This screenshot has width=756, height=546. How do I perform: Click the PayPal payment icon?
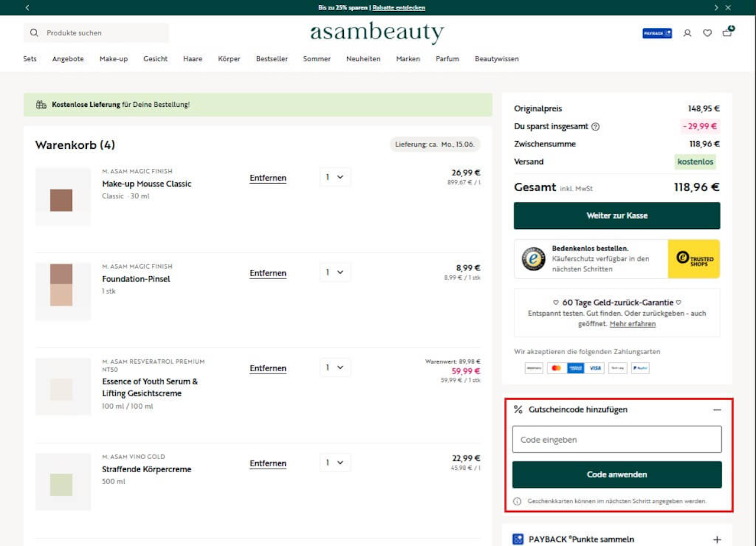[640, 368]
